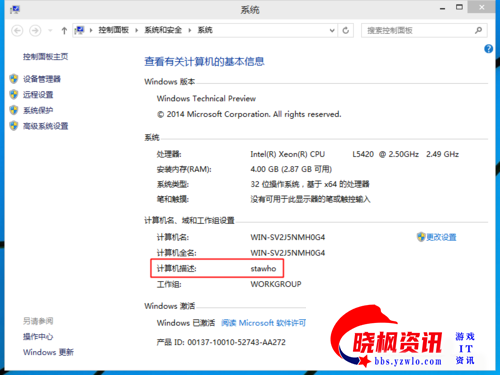The image size is (500, 375).
Task: Open help via blue question mark
Action: [488, 49]
